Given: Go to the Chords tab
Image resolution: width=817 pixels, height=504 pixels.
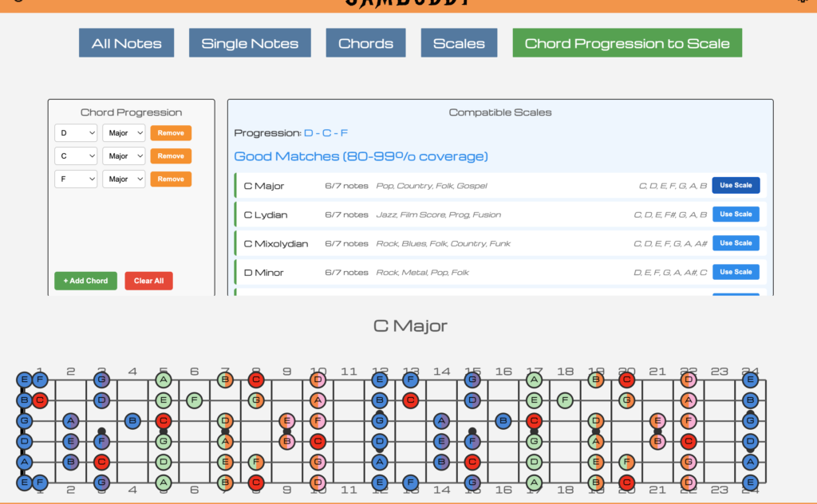Looking at the screenshot, I should pos(365,43).
